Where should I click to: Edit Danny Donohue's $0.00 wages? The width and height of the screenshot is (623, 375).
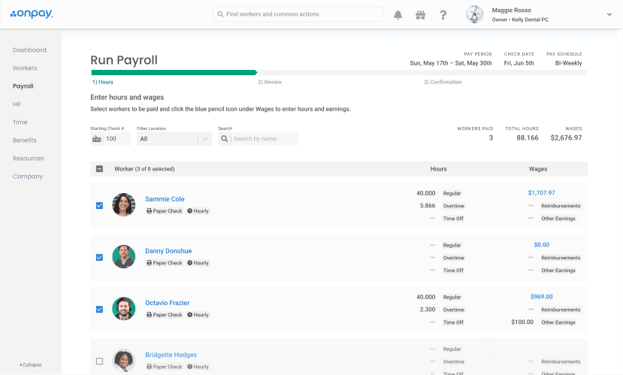[x=542, y=245]
